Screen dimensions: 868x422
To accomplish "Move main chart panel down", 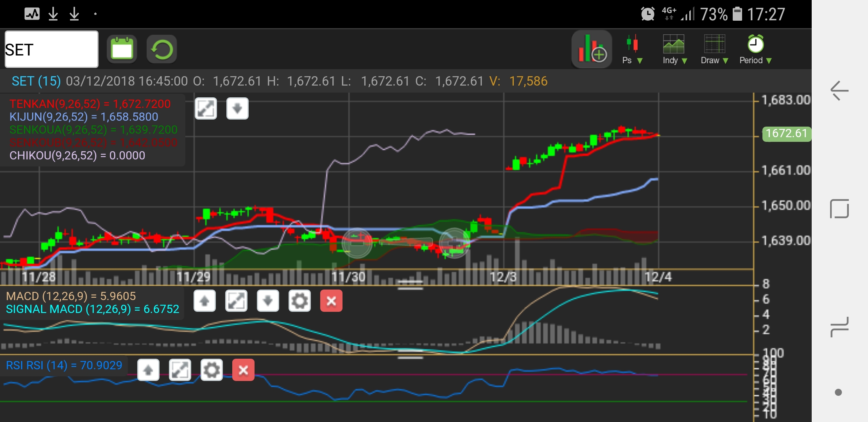I will click(237, 108).
